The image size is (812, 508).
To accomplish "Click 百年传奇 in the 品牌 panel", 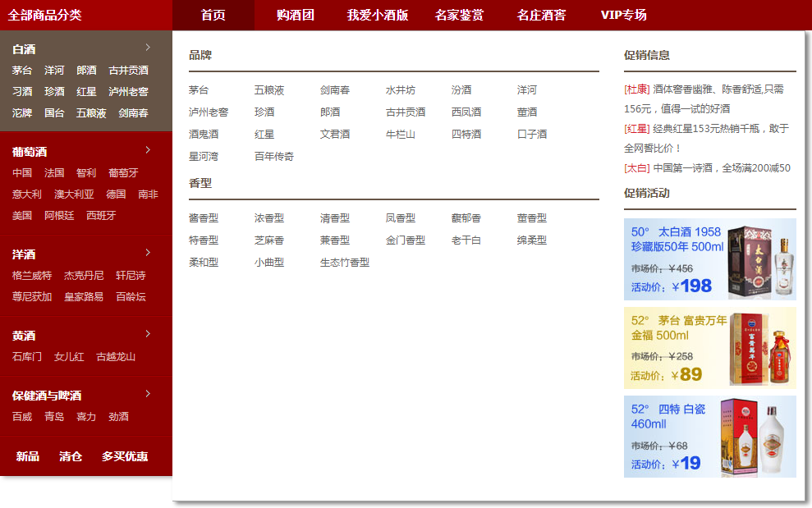I will point(274,157).
